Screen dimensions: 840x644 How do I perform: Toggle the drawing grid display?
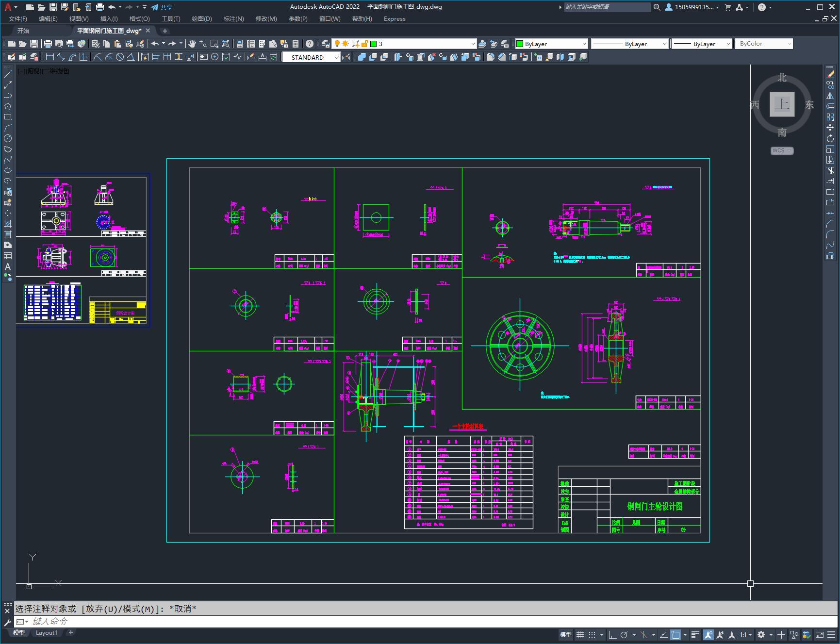pyautogui.click(x=580, y=635)
